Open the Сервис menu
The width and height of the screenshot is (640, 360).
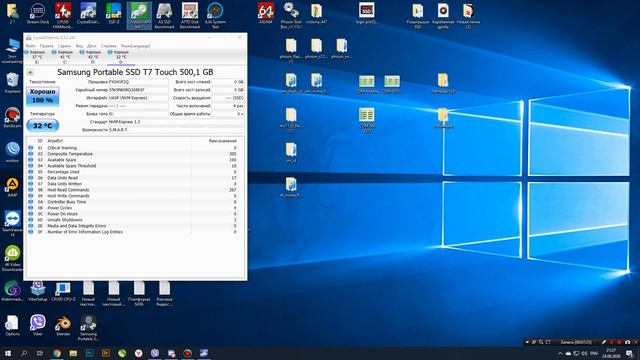(x=64, y=46)
